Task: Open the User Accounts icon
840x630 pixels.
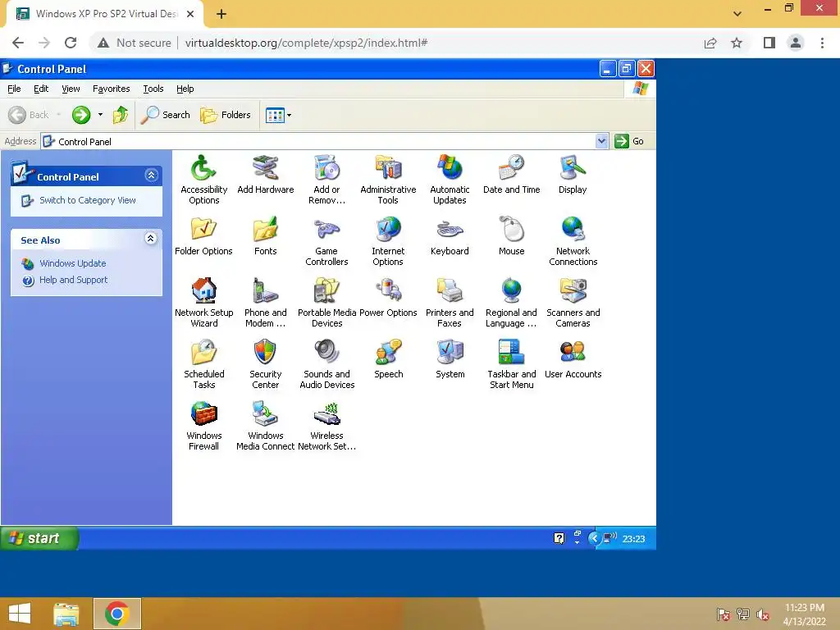Action: (x=573, y=353)
